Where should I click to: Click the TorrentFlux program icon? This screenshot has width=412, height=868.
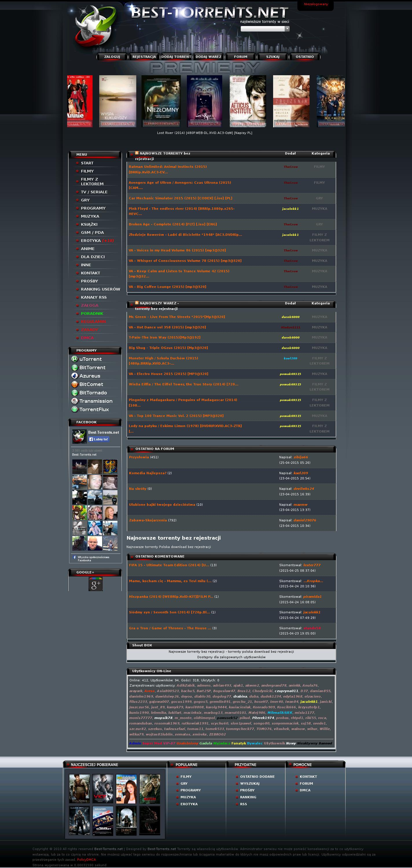pyautogui.click(x=74, y=409)
